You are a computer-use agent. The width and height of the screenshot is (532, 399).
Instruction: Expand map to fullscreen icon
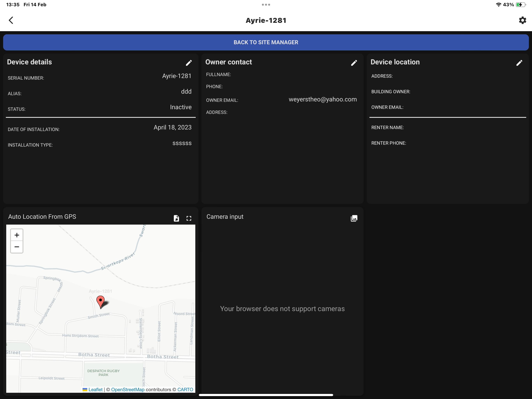point(189,218)
